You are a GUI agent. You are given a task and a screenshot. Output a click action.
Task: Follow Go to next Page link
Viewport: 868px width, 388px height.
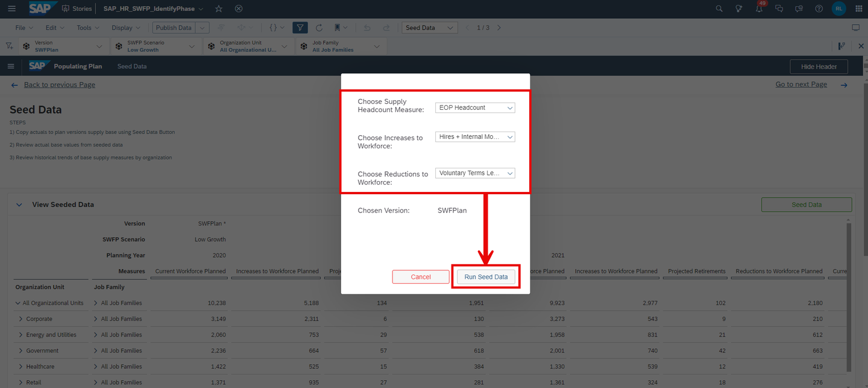pos(801,84)
